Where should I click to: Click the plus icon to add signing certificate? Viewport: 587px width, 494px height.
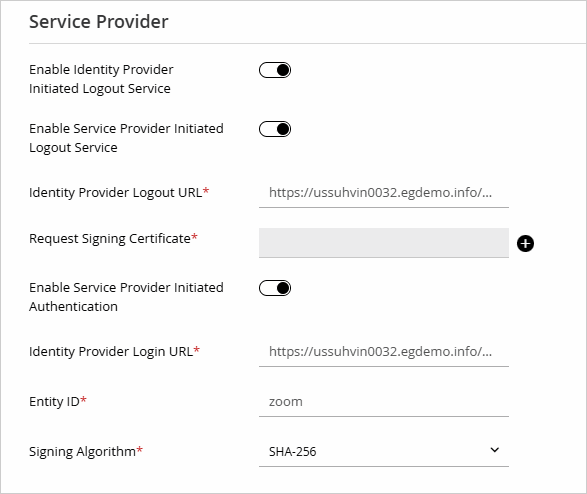525,244
